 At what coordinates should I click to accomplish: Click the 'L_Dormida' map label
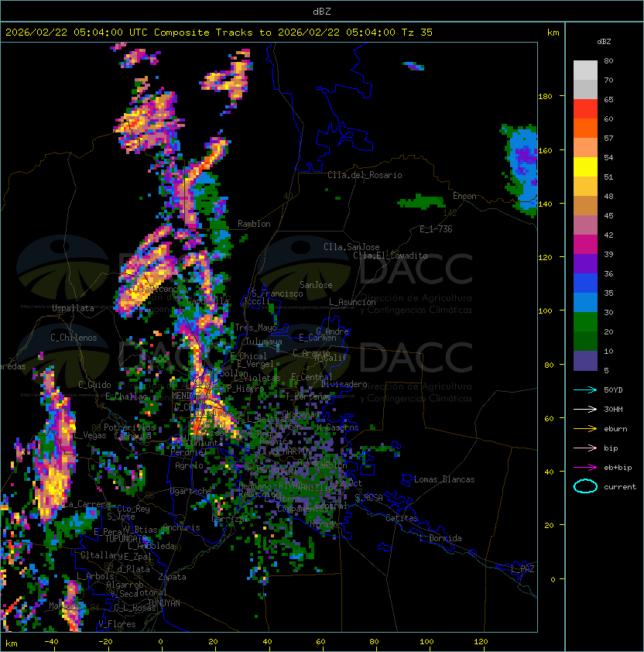click(440, 538)
